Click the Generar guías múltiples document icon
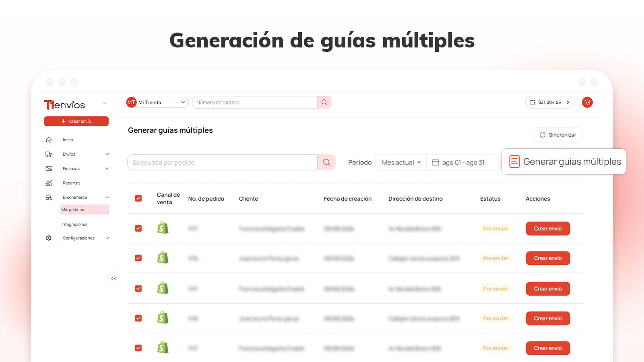The height and width of the screenshot is (362, 644). click(514, 161)
